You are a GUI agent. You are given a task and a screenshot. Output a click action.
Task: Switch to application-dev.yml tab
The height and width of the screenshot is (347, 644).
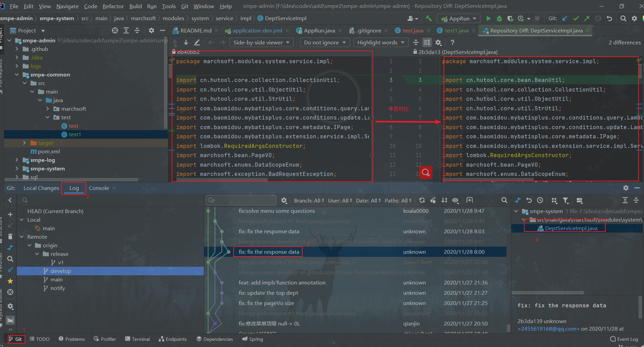tap(257, 30)
